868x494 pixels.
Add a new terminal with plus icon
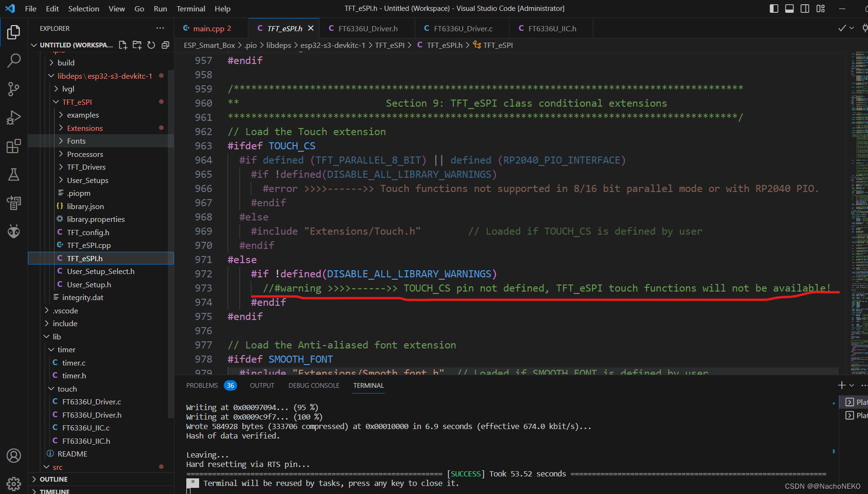coord(842,385)
